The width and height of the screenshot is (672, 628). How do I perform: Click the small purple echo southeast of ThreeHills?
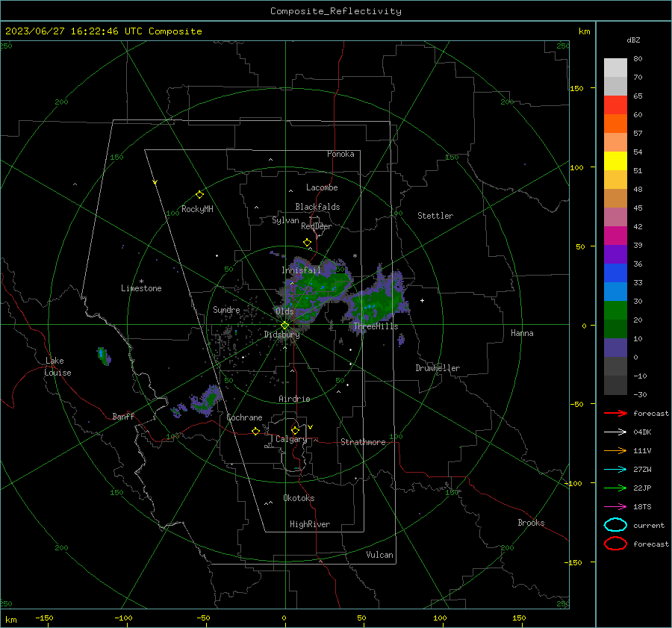click(x=401, y=341)
